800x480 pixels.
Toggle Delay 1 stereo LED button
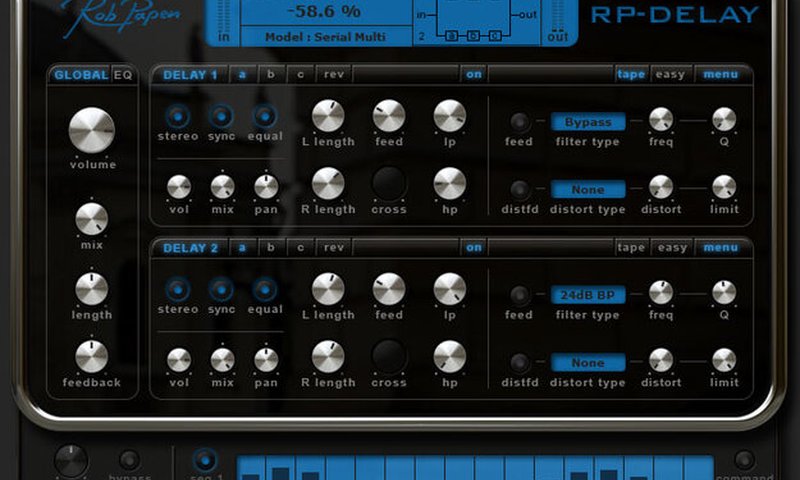tap(178, 116)
